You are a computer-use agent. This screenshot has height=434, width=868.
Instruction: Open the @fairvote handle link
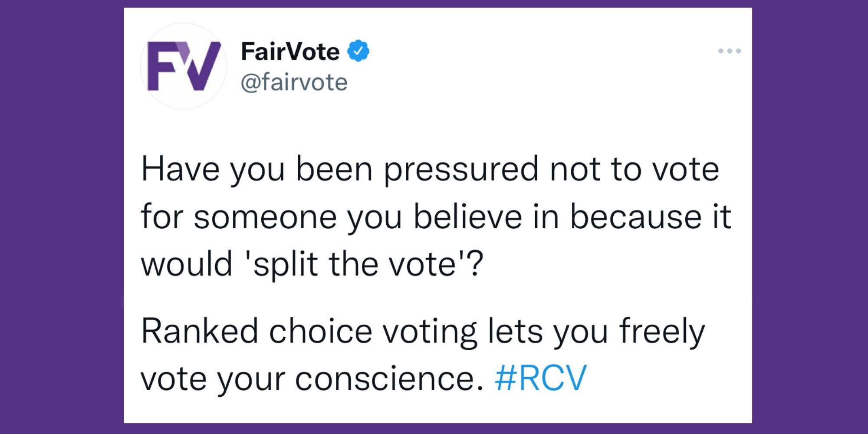pos(294,82)
